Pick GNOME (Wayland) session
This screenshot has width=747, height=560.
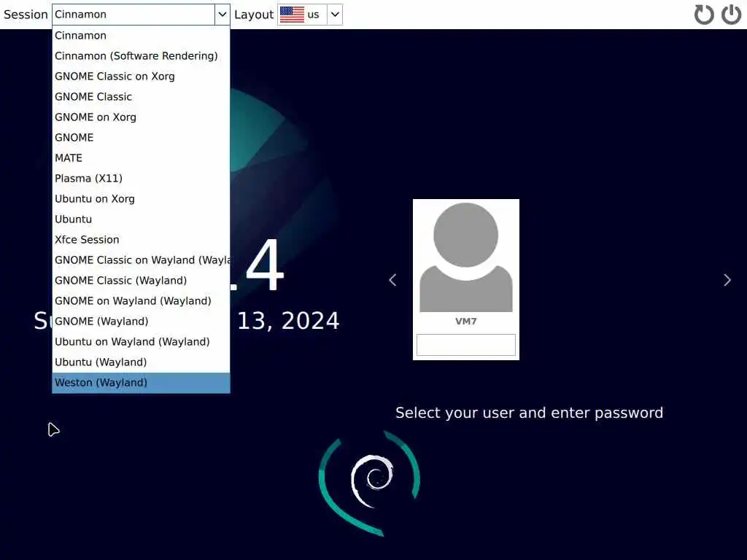141,322
